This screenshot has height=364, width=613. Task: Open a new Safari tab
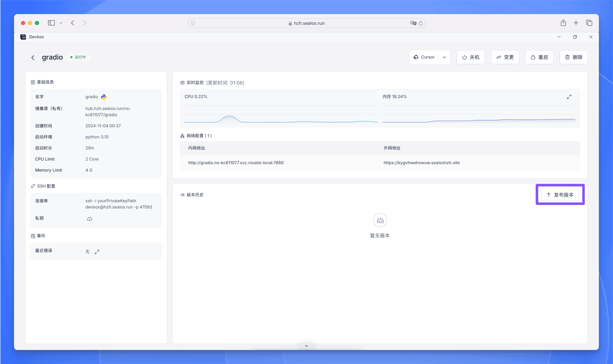(576, 23)
